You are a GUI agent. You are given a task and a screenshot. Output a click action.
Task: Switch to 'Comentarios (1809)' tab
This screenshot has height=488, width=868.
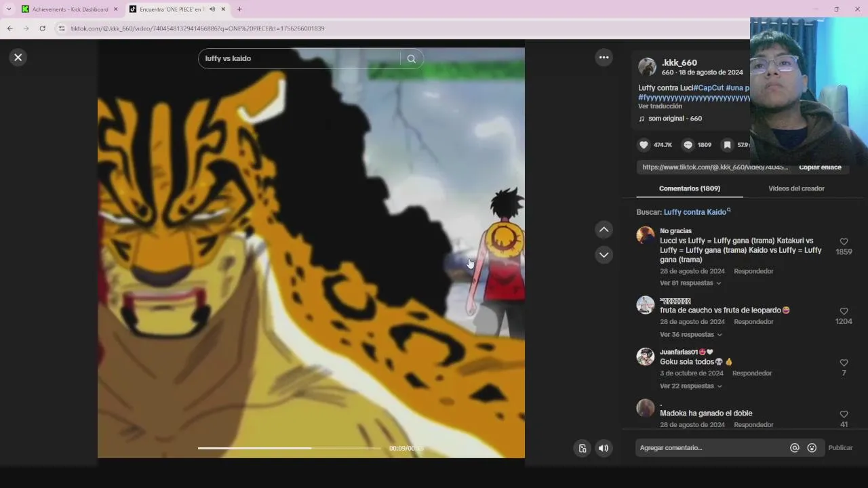pos(690,188)
